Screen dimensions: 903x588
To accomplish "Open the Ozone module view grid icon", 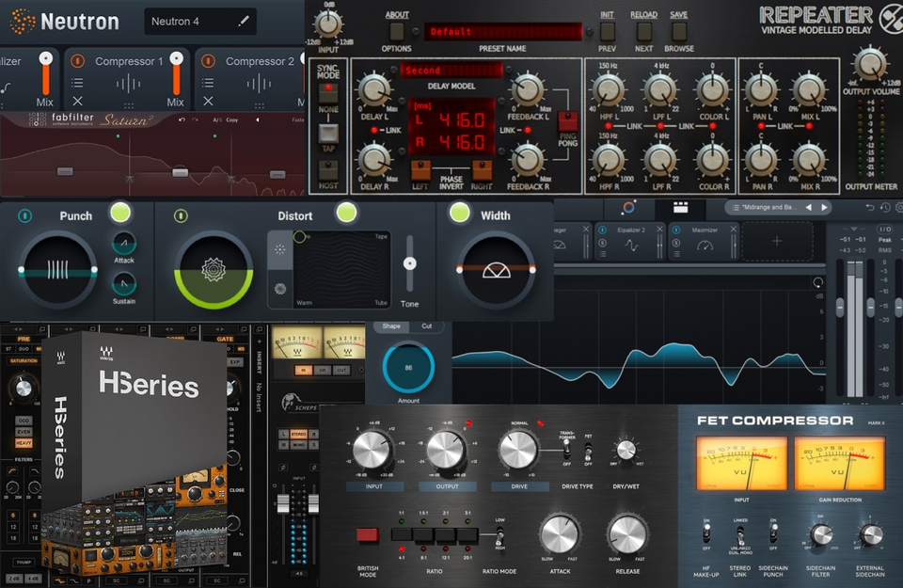I will (x=680, y=207).
